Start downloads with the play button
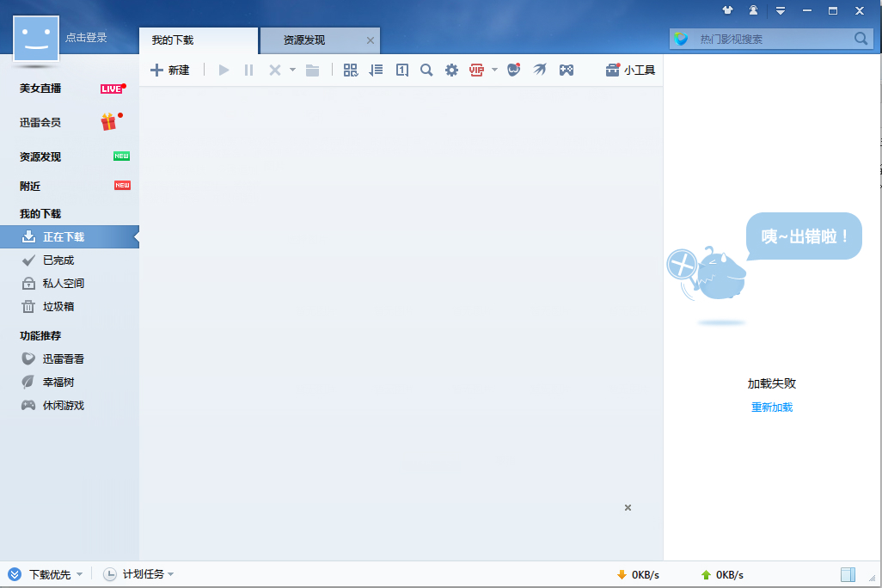Viewport: 882px width, 588px height. [223, 70]
